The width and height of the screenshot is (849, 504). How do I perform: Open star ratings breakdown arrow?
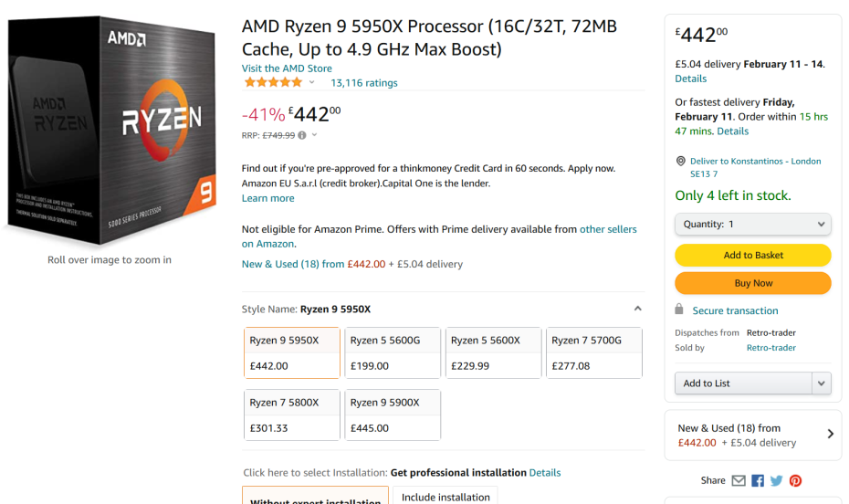(312, 83)
